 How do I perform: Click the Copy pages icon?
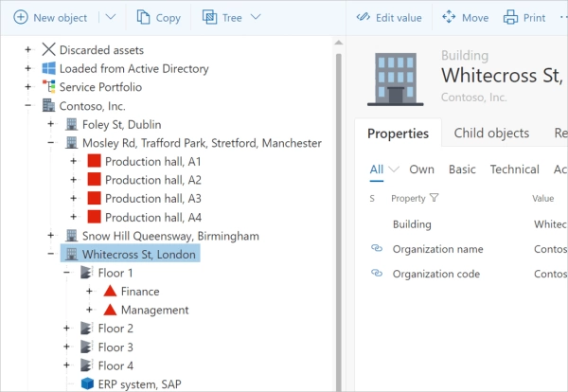point(143,17)
